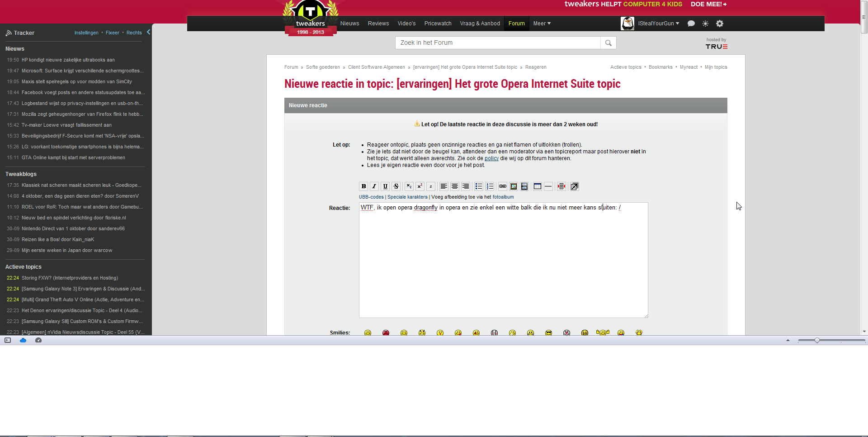This screenshot has height=437, width=868.
Task: Toggle the panel icon in the status bar
Action: (x=8, y=340)
